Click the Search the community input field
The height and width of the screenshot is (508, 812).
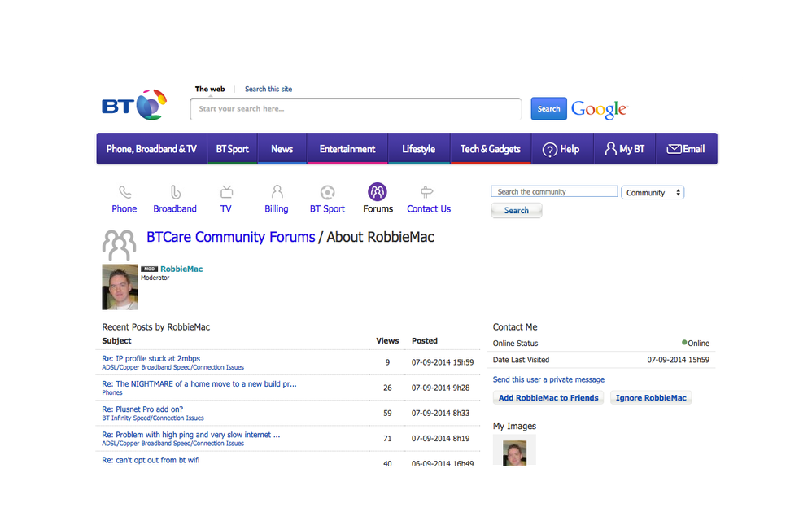click(554, 191)
